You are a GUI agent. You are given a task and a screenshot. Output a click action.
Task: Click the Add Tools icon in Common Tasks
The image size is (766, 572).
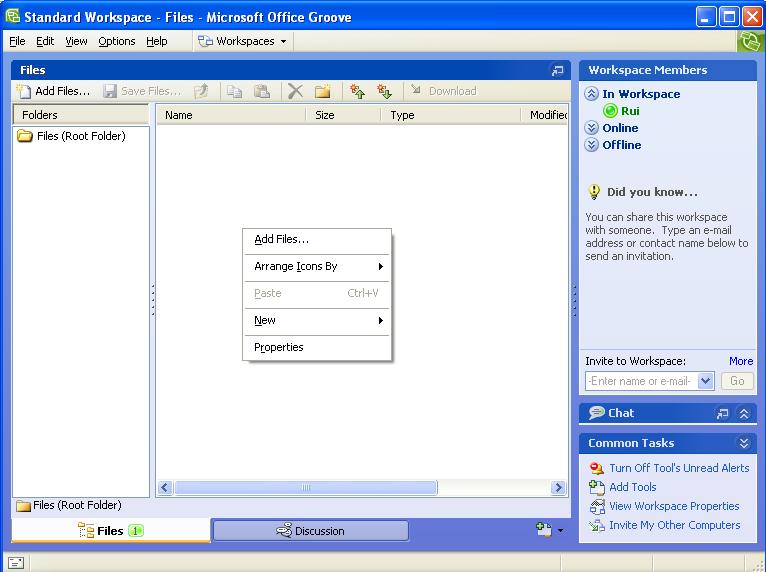point(596,487)
